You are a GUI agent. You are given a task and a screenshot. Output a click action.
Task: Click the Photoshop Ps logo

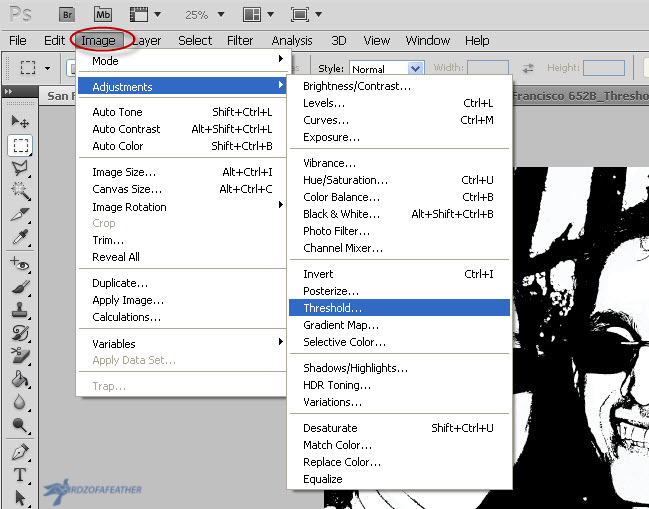click(20, 14)
